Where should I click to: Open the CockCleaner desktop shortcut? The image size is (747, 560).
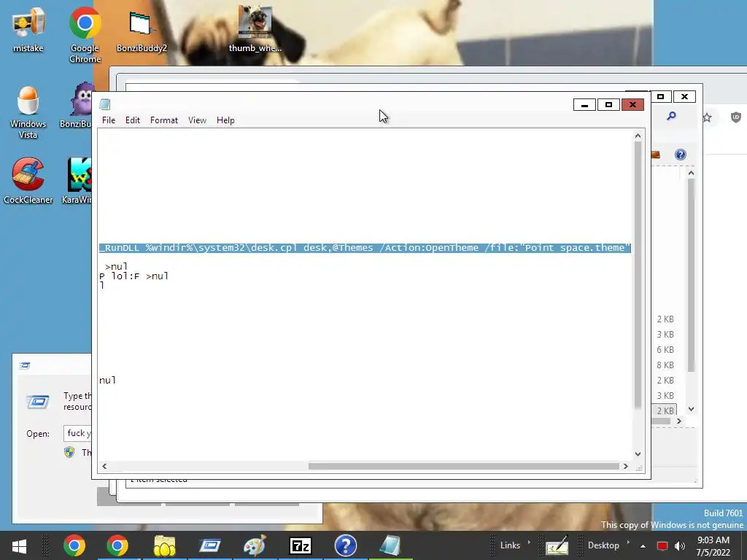[28, 181]
